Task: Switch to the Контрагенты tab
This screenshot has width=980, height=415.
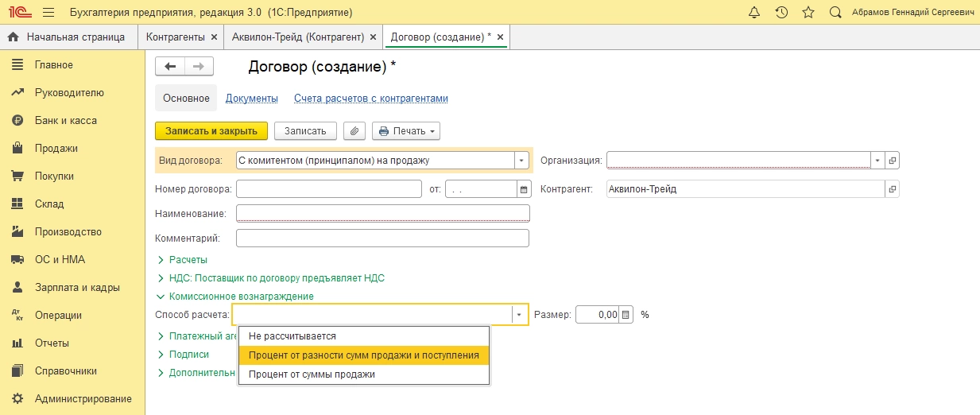Action: tap(175, 37)
